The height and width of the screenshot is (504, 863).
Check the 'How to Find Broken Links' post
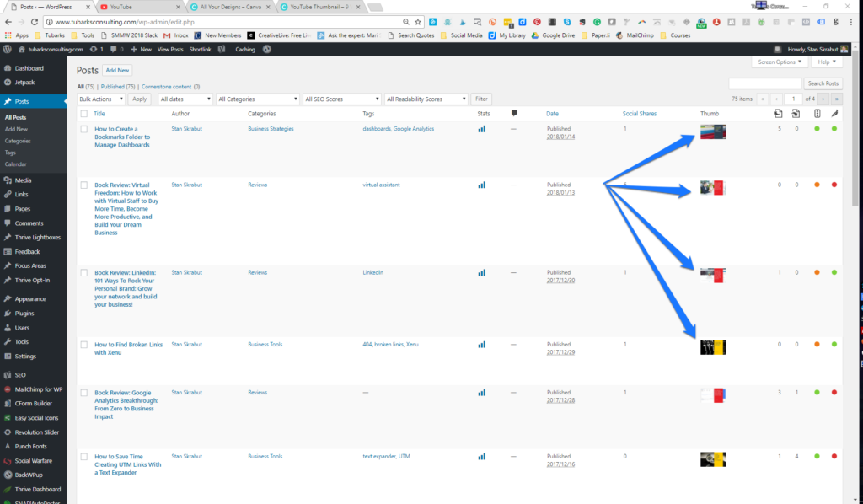(83, 346)
